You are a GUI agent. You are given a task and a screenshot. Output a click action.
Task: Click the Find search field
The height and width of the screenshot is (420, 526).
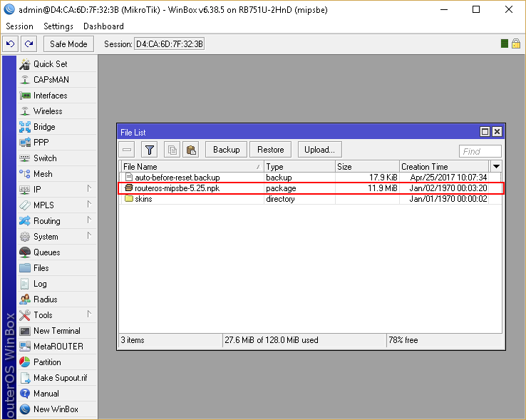point(480,151)
